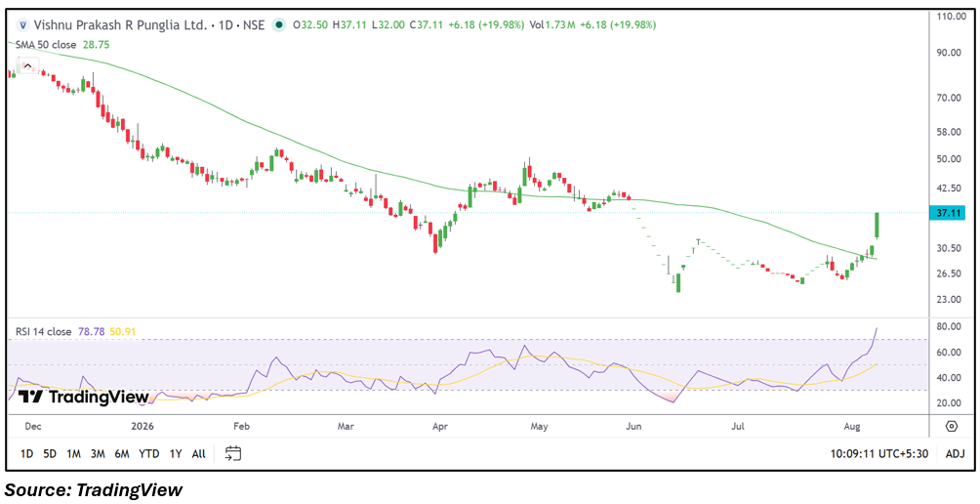Viewport: 980px width, 504px height.
Task: Click the TradingView logo
Action: pos(83,397)
